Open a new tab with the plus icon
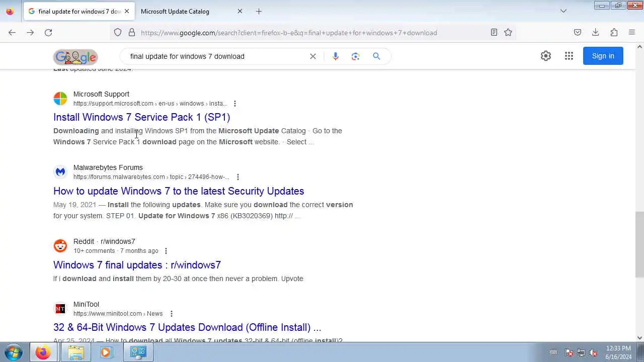The image size is (644, 362). coord(259,11)
